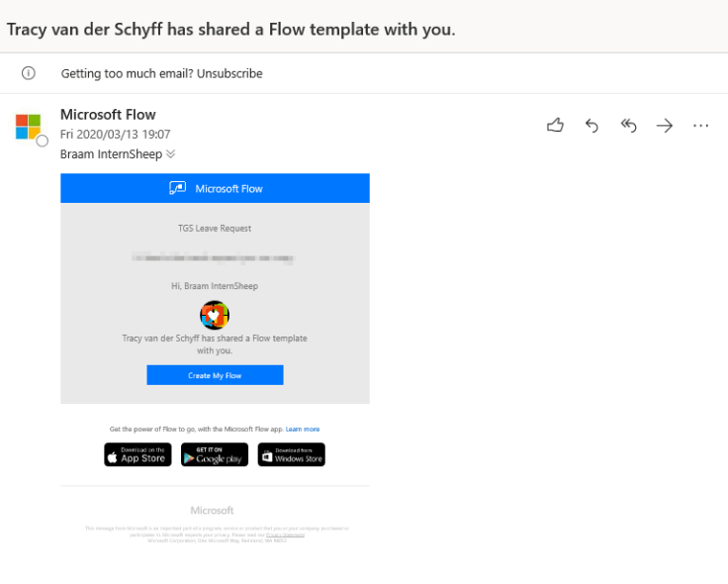
Task: Click the Braam InternSheep recipient name
Action: [x=111, y=153]
